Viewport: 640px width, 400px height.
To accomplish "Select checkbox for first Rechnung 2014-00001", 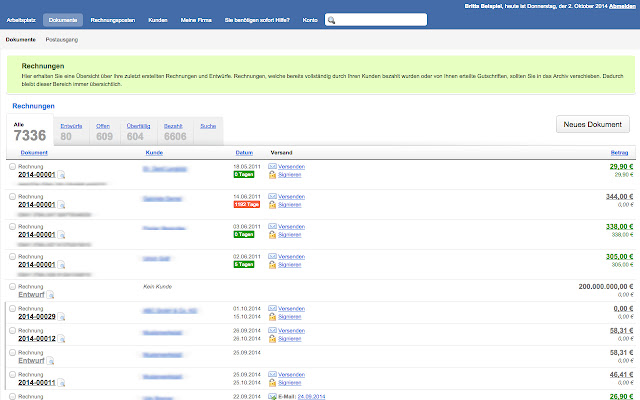I will pos(12,167).
